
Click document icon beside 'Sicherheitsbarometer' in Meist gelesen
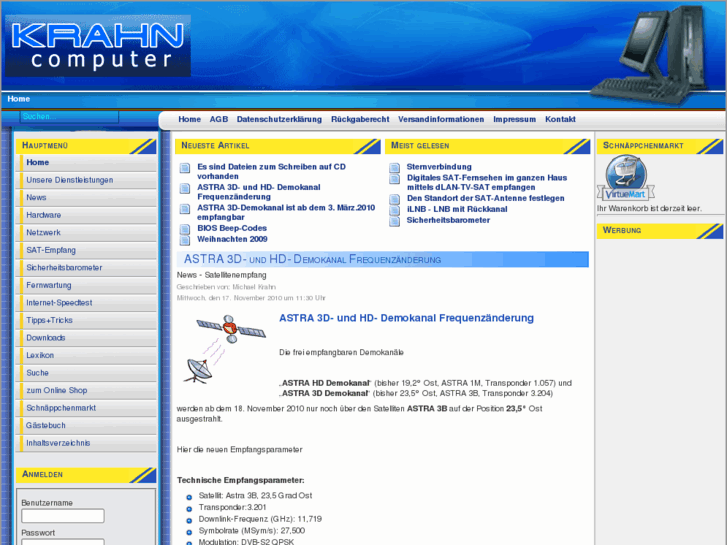pos(394,221)
